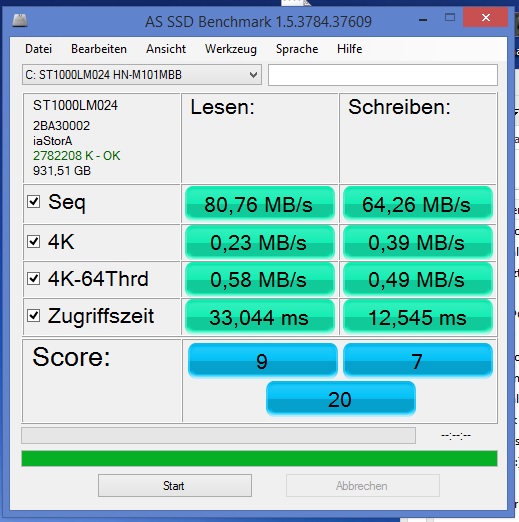The height and width of the screenshot is (522, 519).
Task: Minimize the AS SSD Benchmark window
Action: (x=423, y=19)
